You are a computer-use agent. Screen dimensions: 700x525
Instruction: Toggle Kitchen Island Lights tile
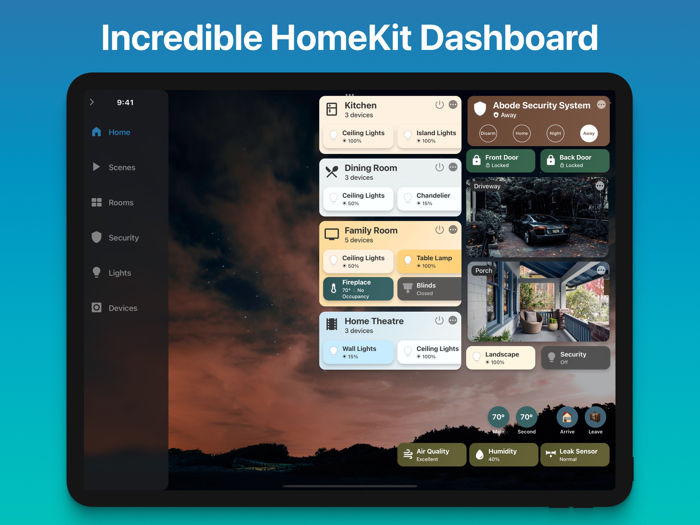tap(429, 136)
